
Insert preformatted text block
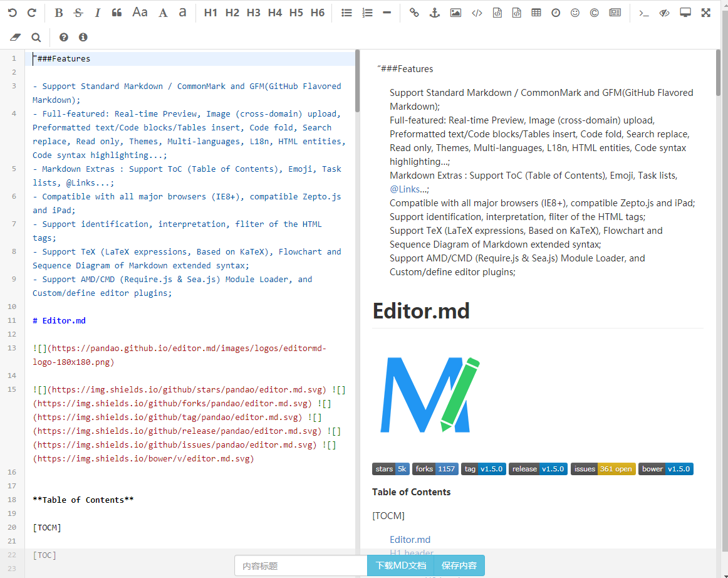[x=497, y=13]
